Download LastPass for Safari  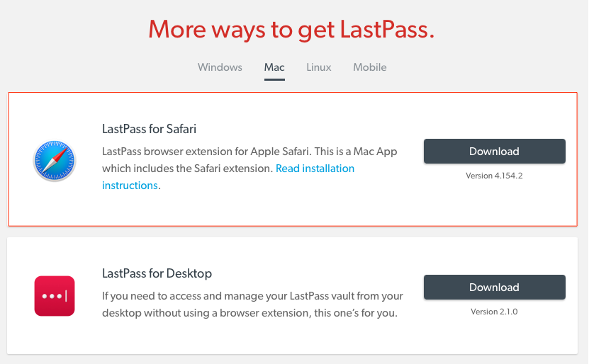[494, 152]
